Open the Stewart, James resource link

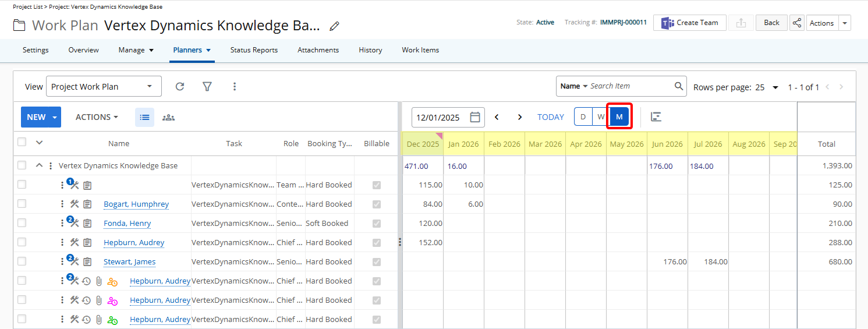(129, 262)
